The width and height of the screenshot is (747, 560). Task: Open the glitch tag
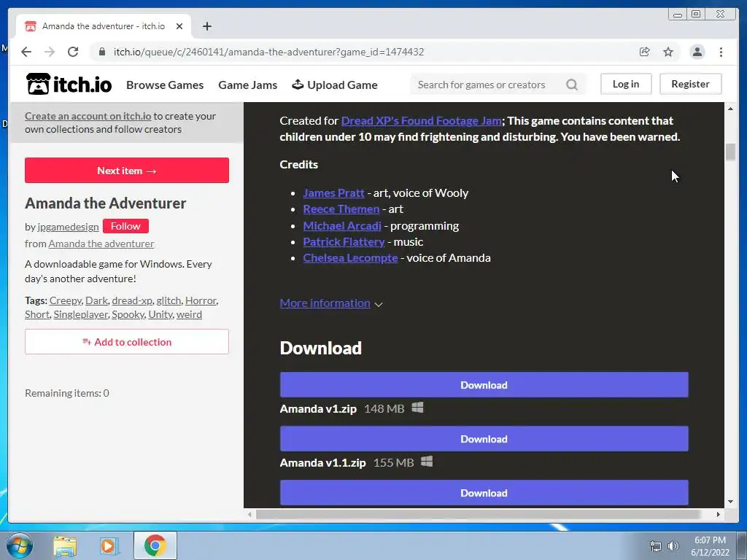169,300
